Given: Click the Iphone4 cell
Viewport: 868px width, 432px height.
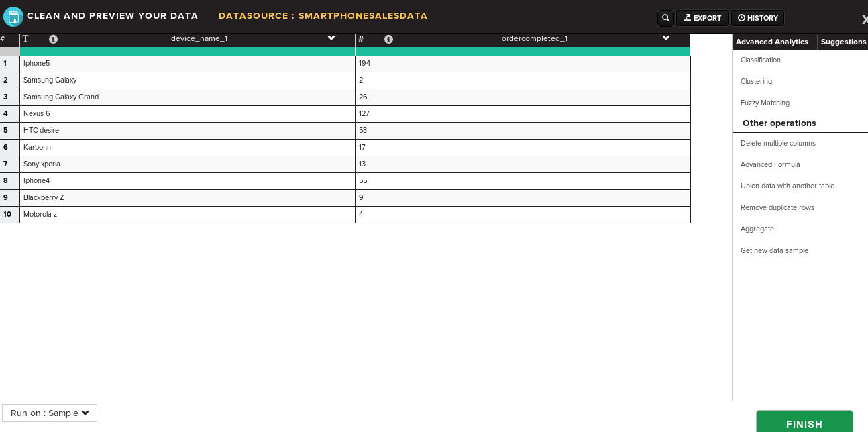Looking at the screenshot, I should pyautogui.click(x=187, y=181).
